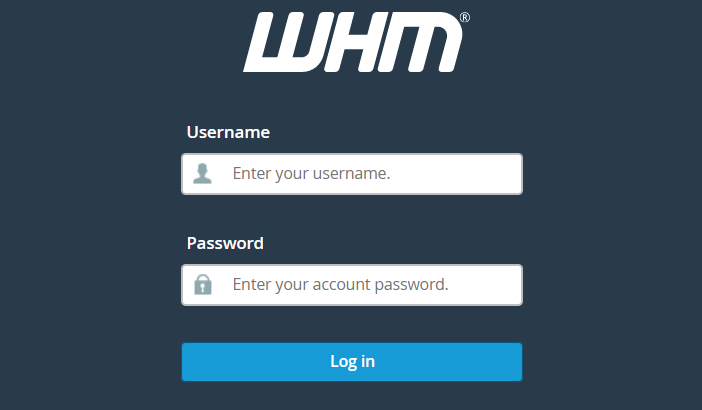Click the blue Log in button
Viewport: 702px width, 410px height.
coord(352,362)
